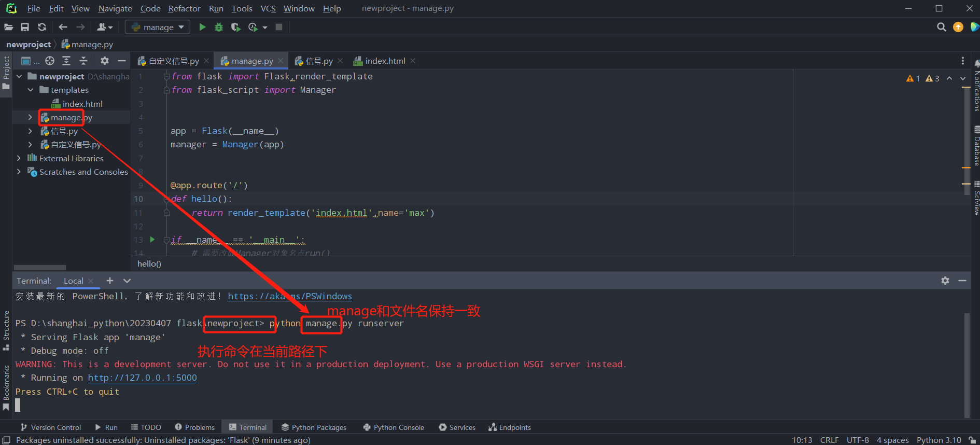This screenshot has width=980, height=445.
Task: Open the Endpoints tool window
Action: (509, 427)
